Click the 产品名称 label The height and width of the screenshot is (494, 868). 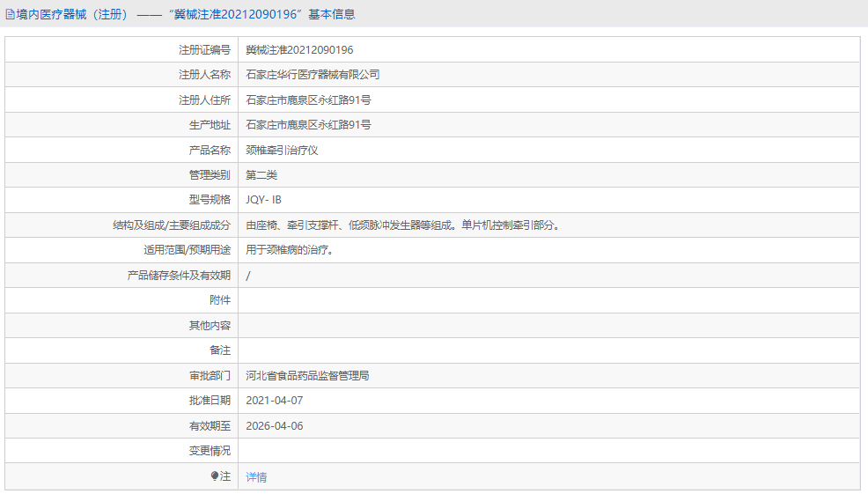click(x=210, y=150)
